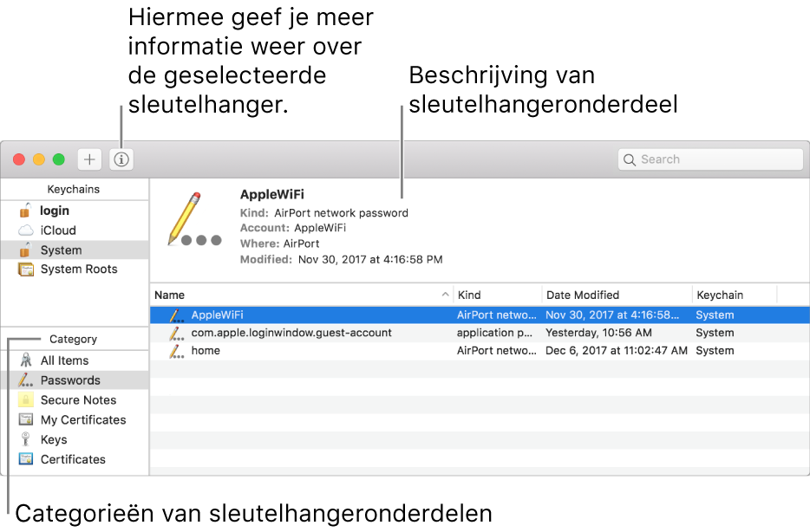This screenshot has width=810, height=532.
Task: Click the 'AirPort network password' kind text
Action: tap(341, 213)
